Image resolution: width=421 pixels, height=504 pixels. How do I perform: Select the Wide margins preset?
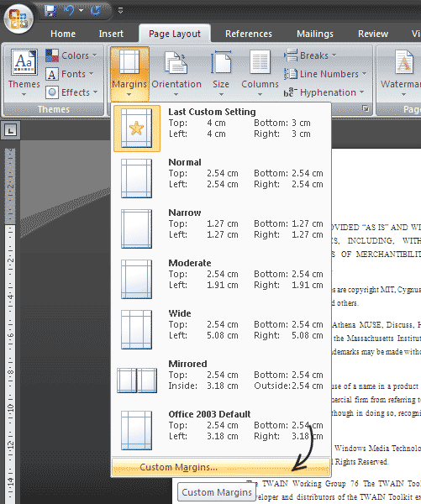[221, 329]
